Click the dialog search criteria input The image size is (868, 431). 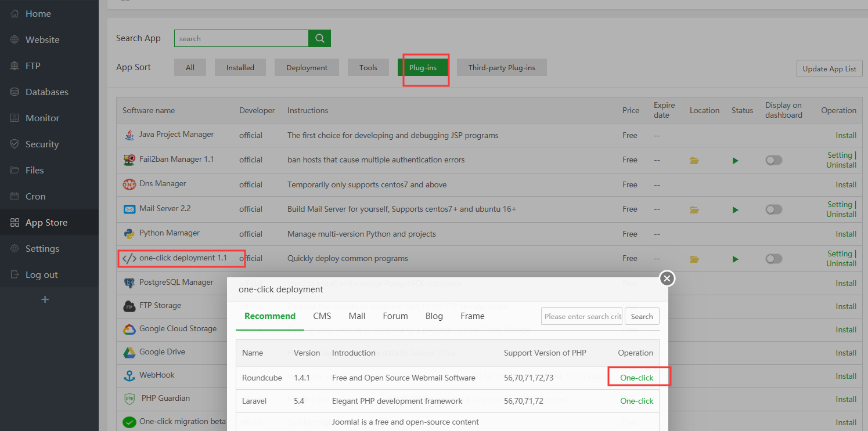tap(582, 316)
